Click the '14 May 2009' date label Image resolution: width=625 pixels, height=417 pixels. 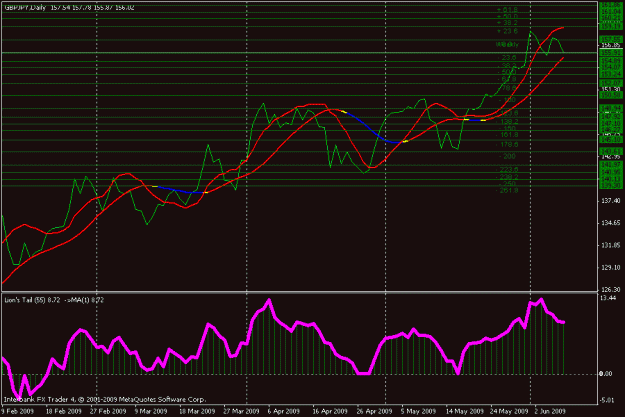pyautogui.click(x=464, y=411)
